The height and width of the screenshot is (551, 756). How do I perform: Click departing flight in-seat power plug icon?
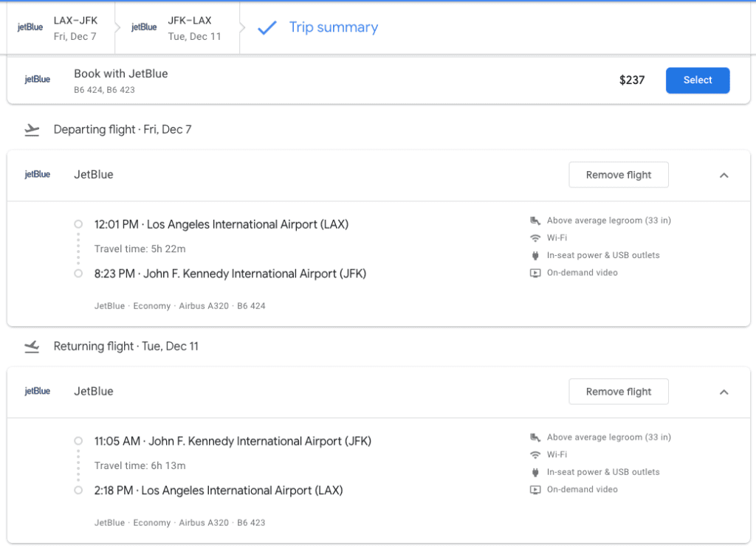point(535,255)
